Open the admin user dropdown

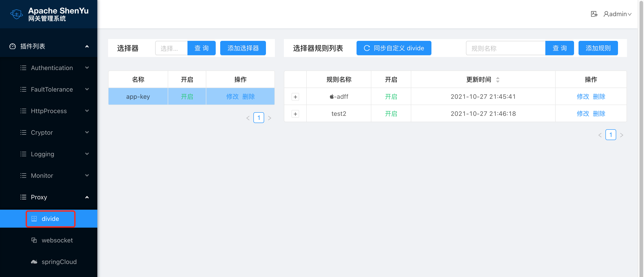(618, 14)
